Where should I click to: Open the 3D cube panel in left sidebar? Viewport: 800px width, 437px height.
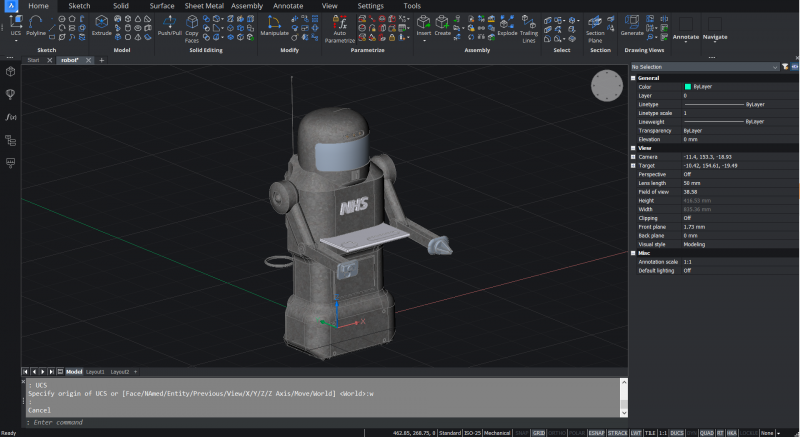10,72
